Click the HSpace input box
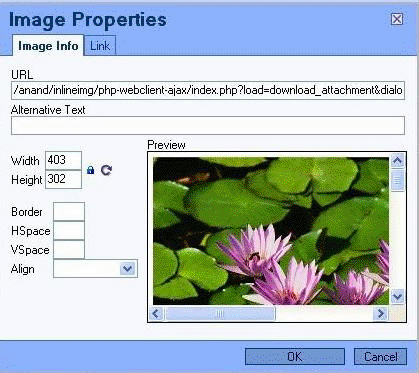The height and width of the screenshot is (373, 419). click(69, 231)
